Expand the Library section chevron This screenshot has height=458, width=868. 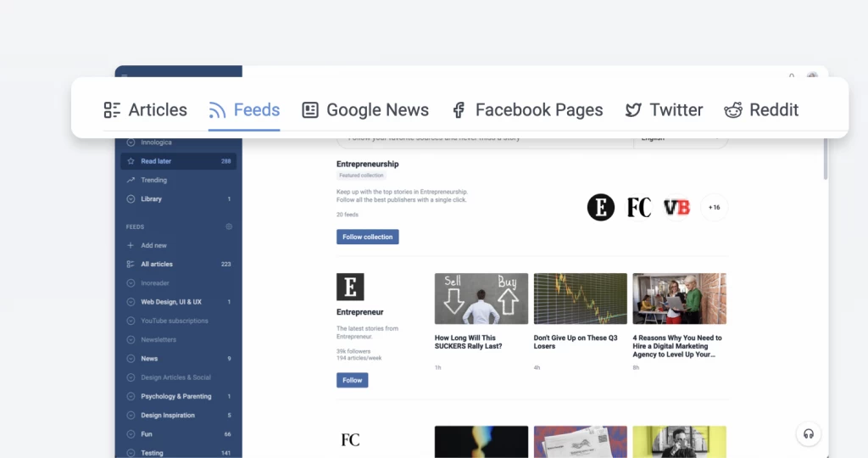point(131,198)
